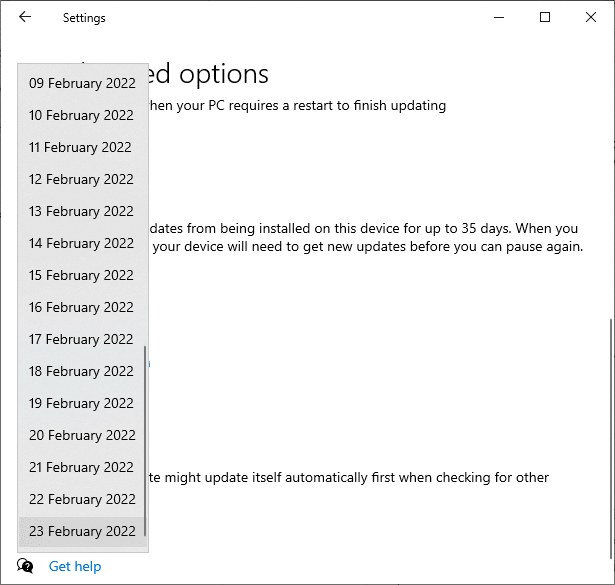The width and height of the screenshot is (615, 585).
Task: Choose 22 February 2022 option
Action: coord(83,499)
